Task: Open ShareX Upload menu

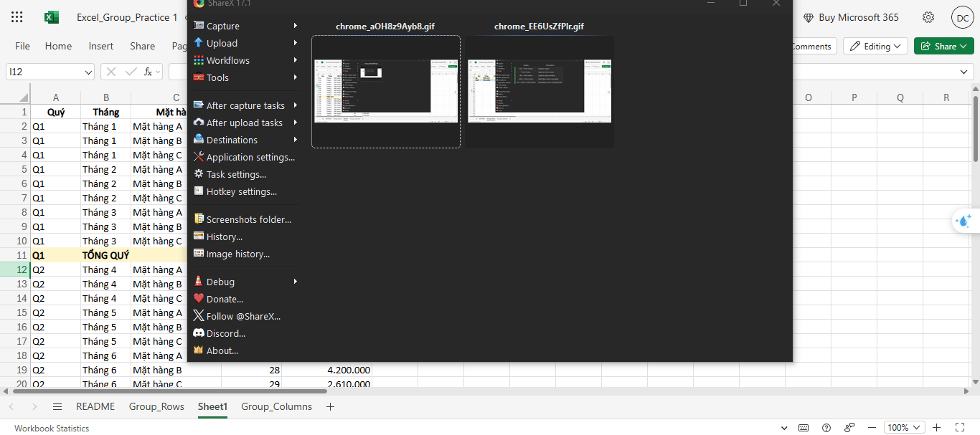Action: point(245,43)
